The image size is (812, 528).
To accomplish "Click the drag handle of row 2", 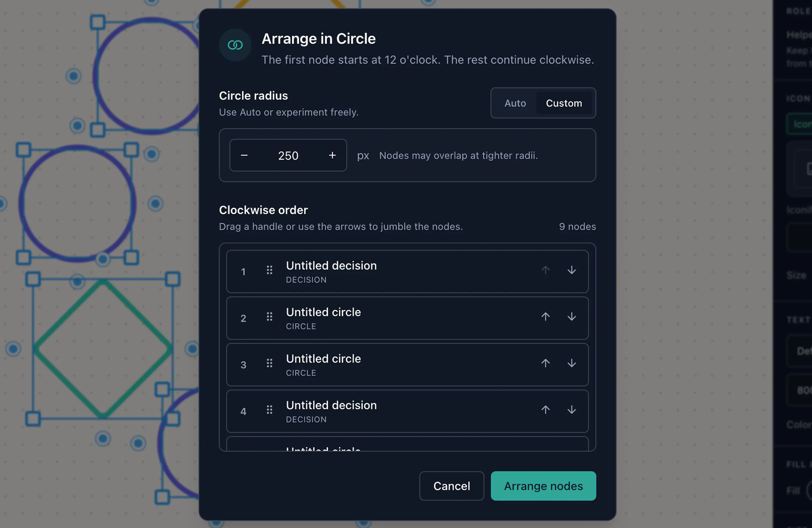I will click(x=270, y=316).
